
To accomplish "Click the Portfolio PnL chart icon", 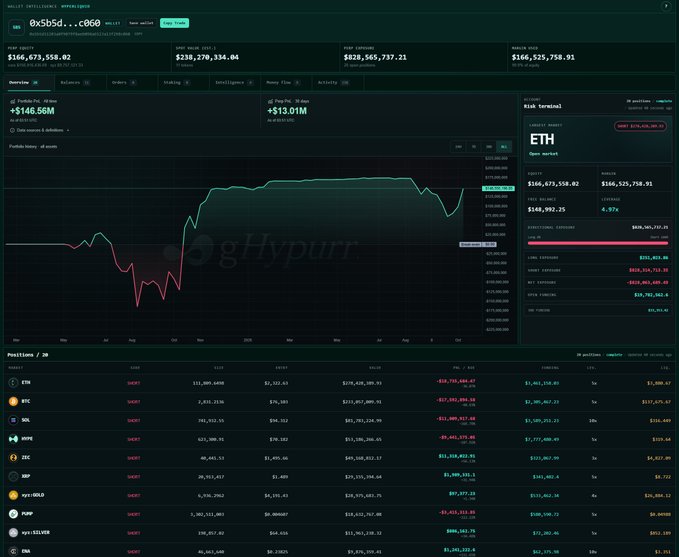I will coord(13,101).
